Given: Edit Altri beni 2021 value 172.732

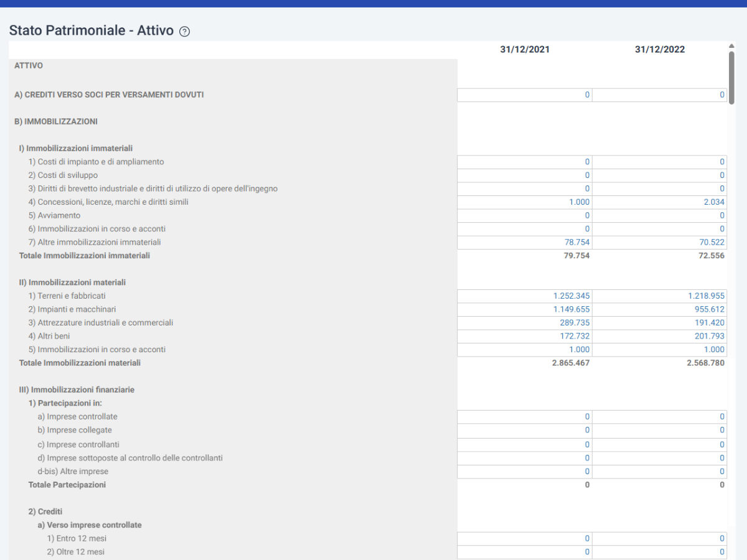Looking at the screenshot, I should coord(525,336).
